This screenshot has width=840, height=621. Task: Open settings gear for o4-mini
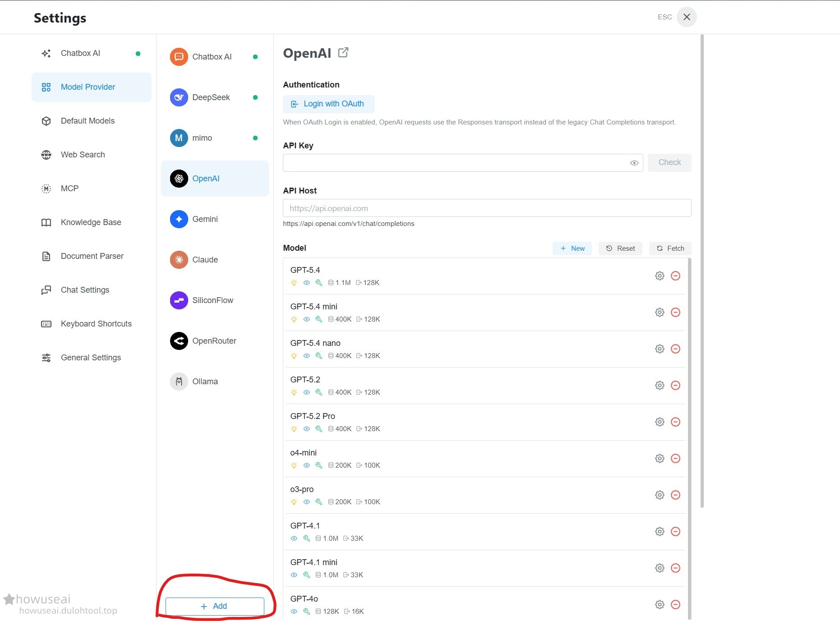(x=660, y=458)
